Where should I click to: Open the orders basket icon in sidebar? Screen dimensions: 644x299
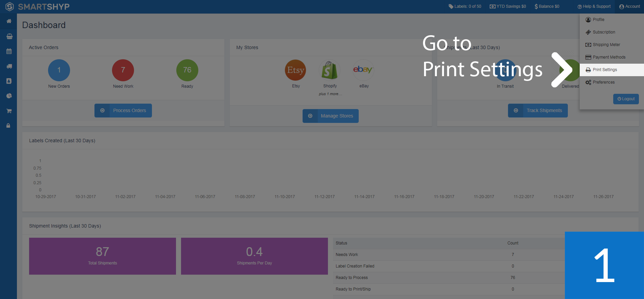(9, 36)
